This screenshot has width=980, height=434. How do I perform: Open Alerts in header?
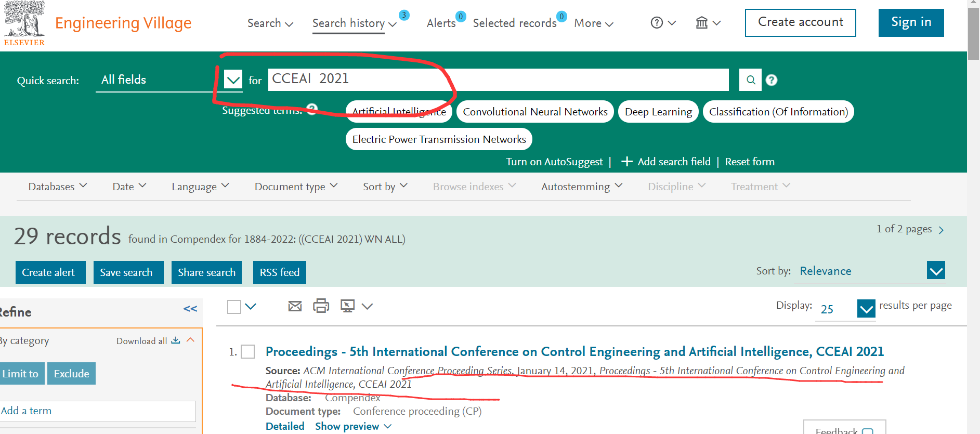coord(441,23)
